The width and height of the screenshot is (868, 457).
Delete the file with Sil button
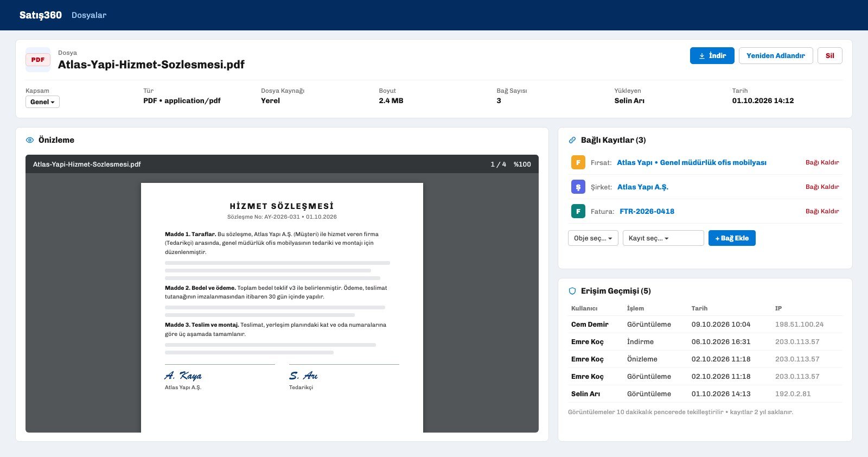click(x=830, y=55)
